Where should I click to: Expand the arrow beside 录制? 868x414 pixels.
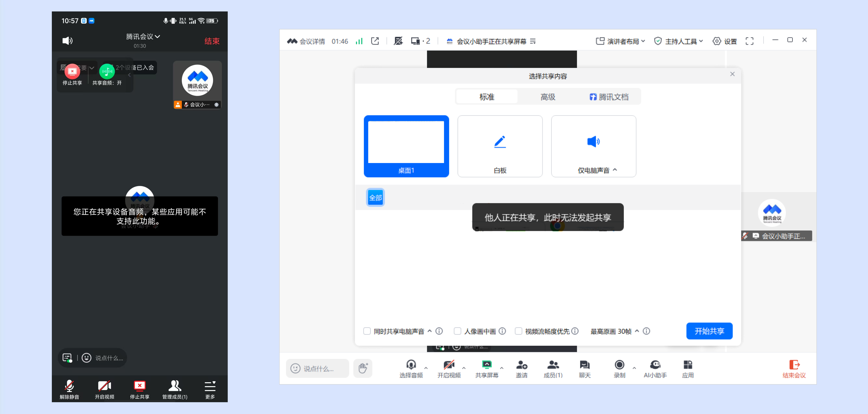click(x=635, y=368)
